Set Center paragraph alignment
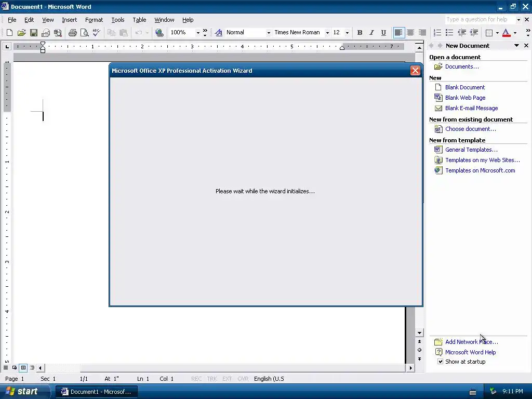532x399 pixels. click(410, 33)
